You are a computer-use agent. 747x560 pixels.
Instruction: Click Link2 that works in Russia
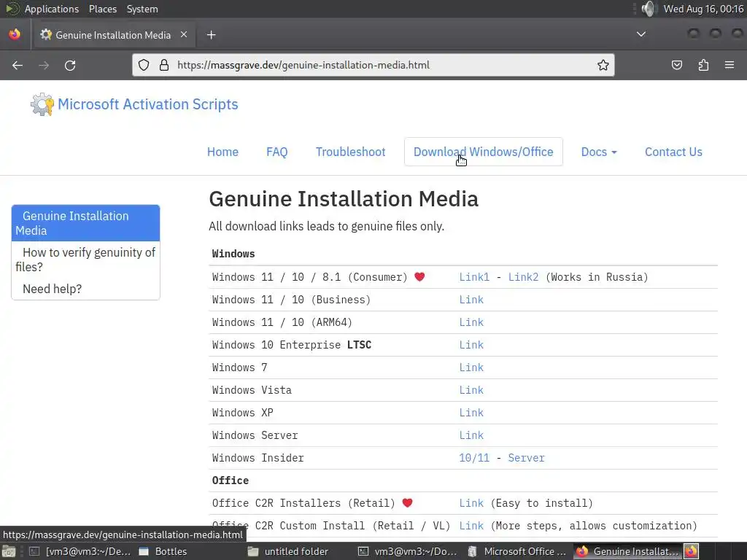tap(523, 277)
